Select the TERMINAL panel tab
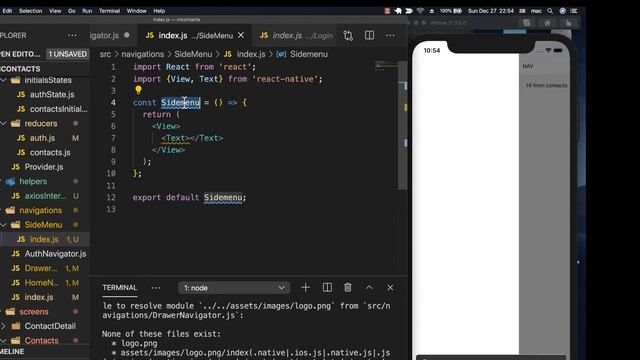The image size is (640, 360). coord(120,288)
